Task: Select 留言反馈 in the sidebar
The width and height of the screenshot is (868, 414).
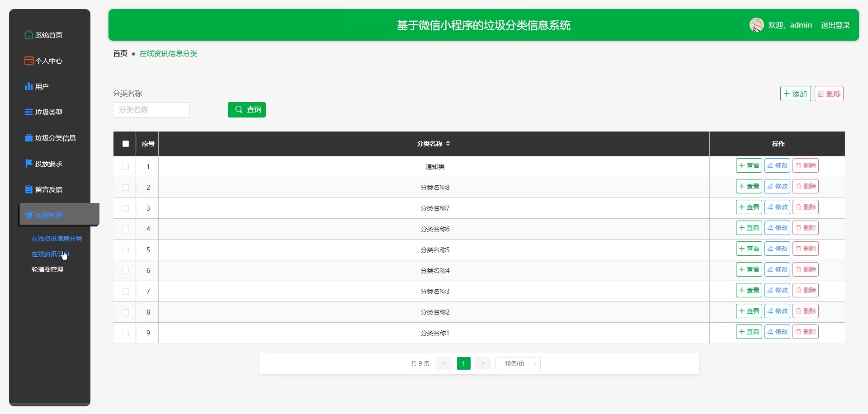Action: (x=50, y=189)
